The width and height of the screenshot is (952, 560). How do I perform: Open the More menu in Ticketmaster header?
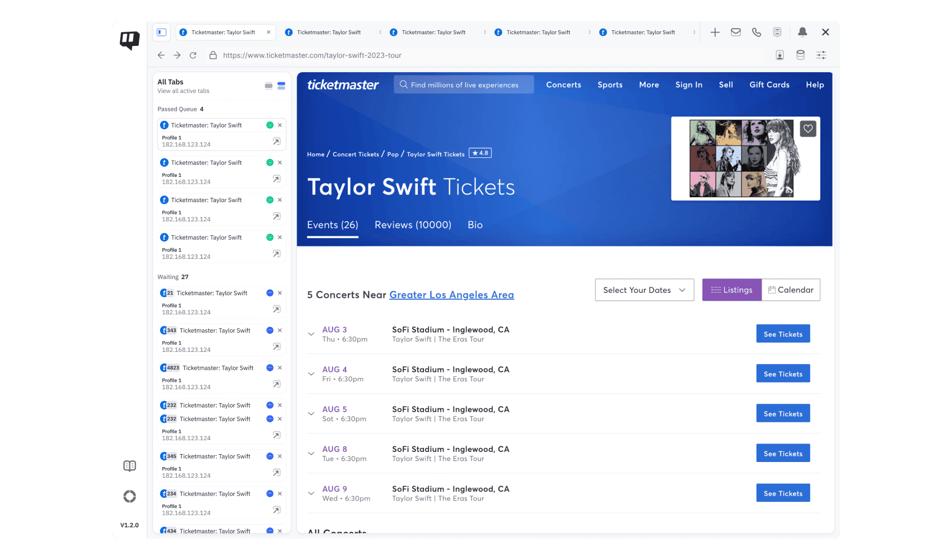pos(649,85)
